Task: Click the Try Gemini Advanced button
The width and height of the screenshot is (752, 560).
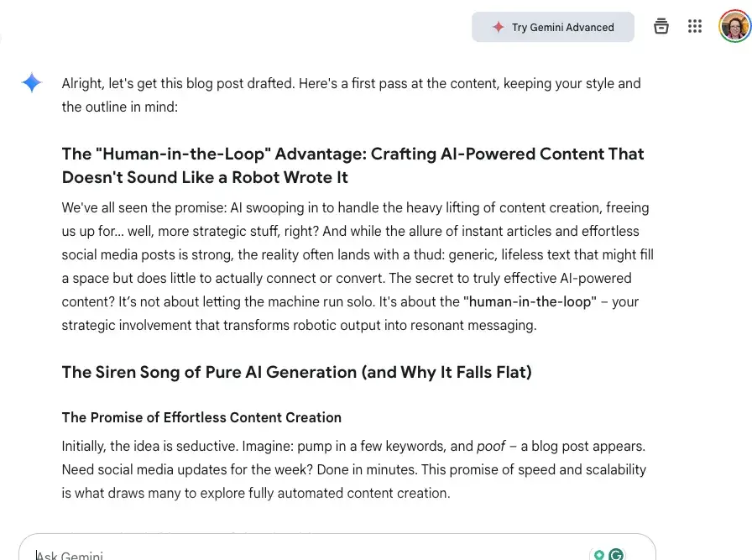Action: click(553, 27)
